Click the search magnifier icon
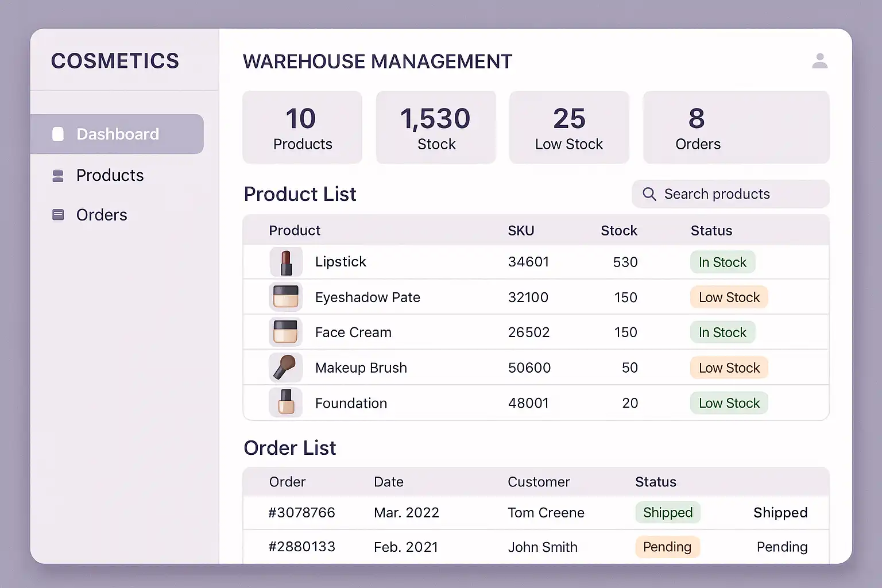882x588 pixels. coord(649,194)
